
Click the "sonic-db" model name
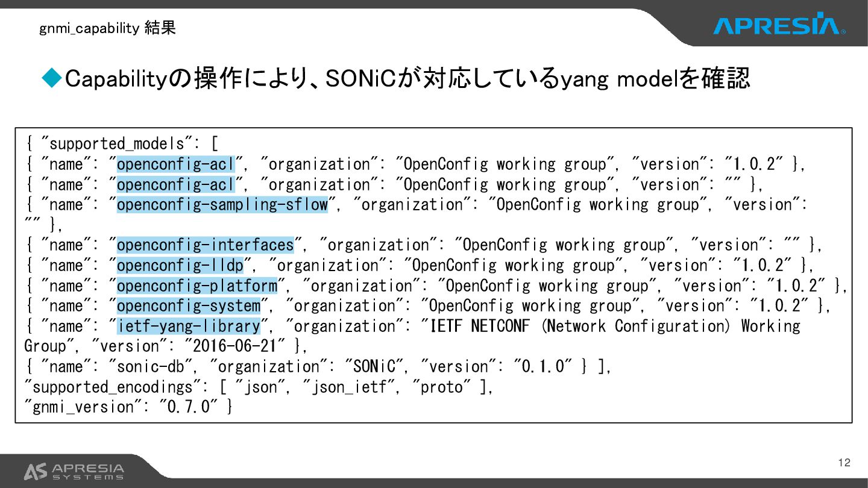(155, 366)
